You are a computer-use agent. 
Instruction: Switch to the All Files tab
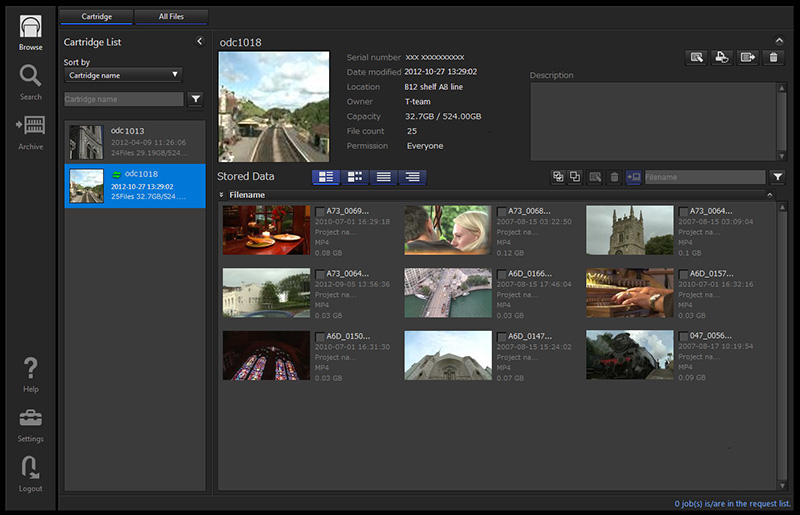(172, 17)
